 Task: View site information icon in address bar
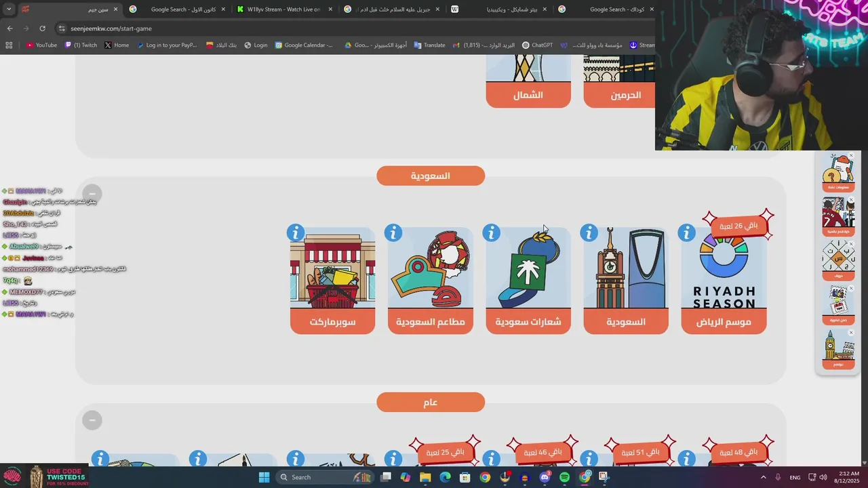(62, 28)
